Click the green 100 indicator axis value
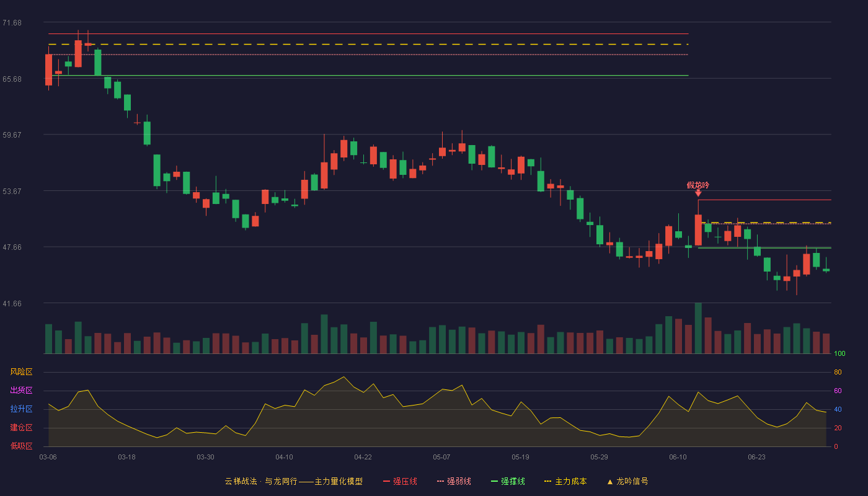868x496 pixels. click(839, 353)
